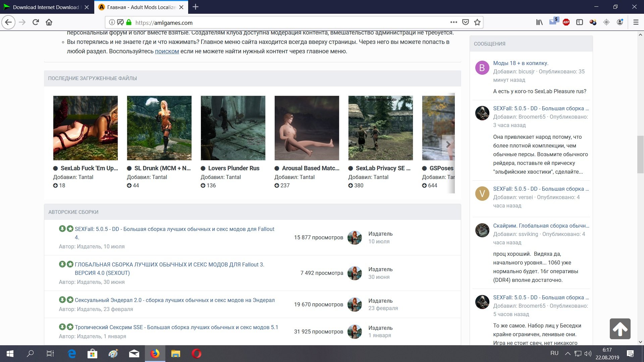Show hidden system tray icons

(568, 353)
